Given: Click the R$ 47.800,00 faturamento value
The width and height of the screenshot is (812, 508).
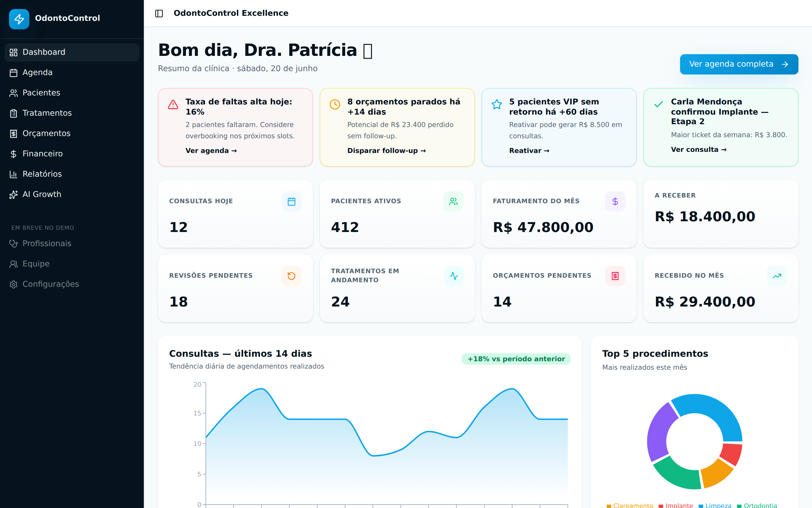Looking at the screenshot, I should 543,227.
